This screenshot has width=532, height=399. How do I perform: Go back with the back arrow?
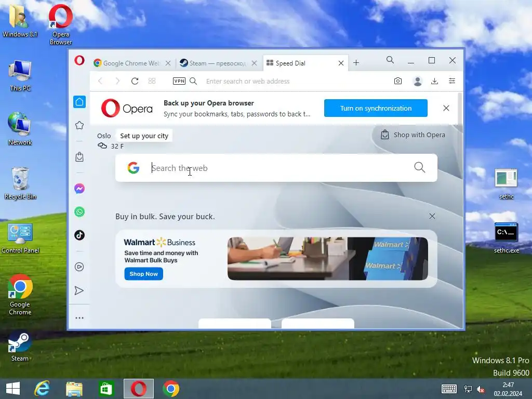[x=100, y=81]
